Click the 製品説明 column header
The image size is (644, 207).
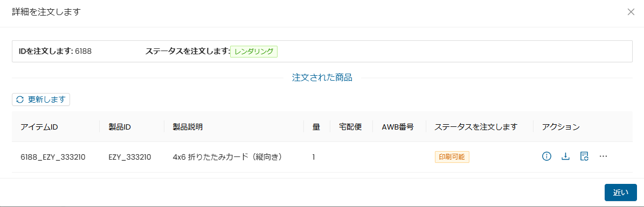coord(188,127)
